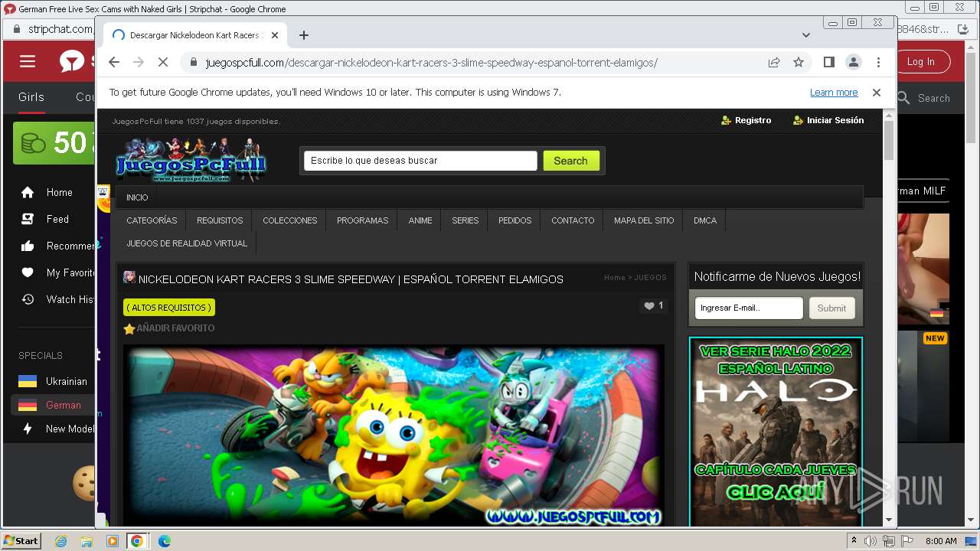This screenshot has height=551, width=980.
Task: Expand tab search chevron in Chrome
Action: pyautogui.click(x=806, y=35)
